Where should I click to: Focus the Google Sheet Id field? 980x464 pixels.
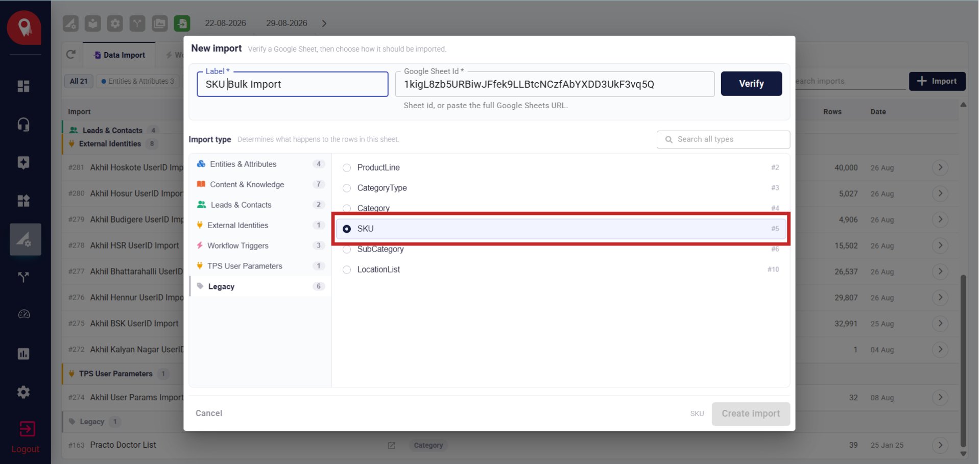pos(555,84)
